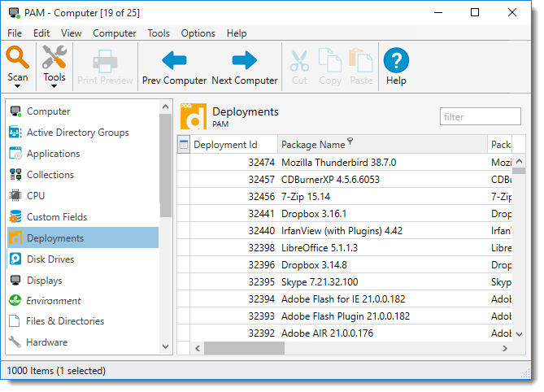Open the Tools menu in menu bar
The height and width of the screenshot is (392, 544).
point(159,33)
